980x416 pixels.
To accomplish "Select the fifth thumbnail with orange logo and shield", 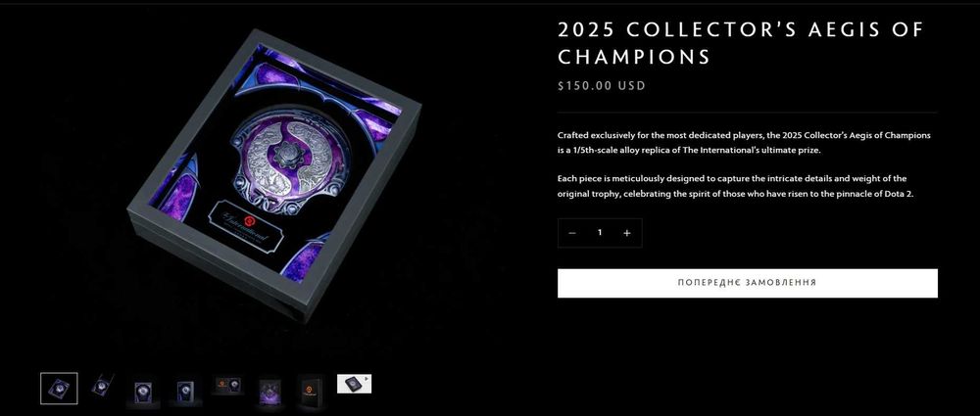I will (x=227, y=386).
